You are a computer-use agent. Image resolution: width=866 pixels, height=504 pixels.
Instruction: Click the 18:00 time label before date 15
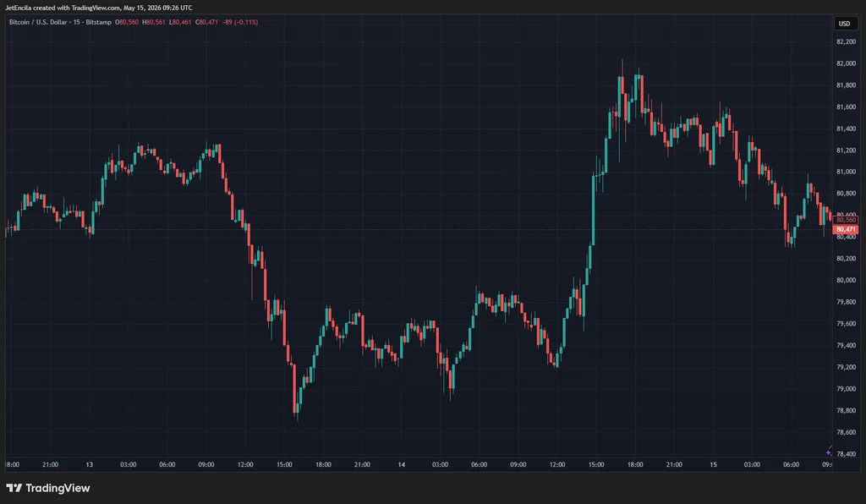(x=635, y=465)
